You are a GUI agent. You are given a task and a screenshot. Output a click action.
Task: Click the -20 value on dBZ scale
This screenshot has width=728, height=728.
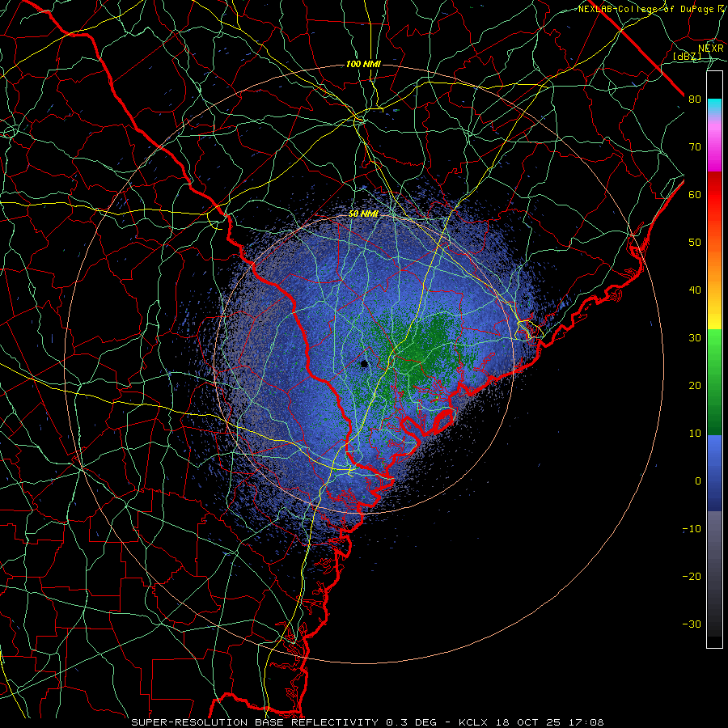point(692,576)
